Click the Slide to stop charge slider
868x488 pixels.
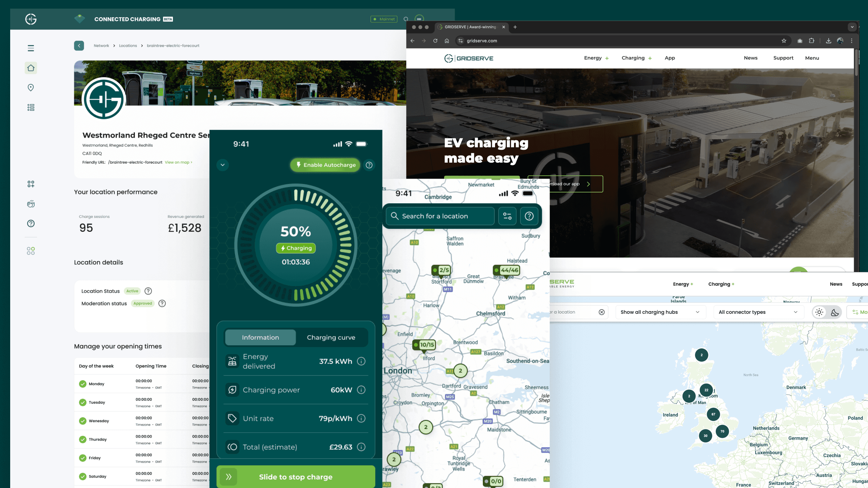point(296,477)
